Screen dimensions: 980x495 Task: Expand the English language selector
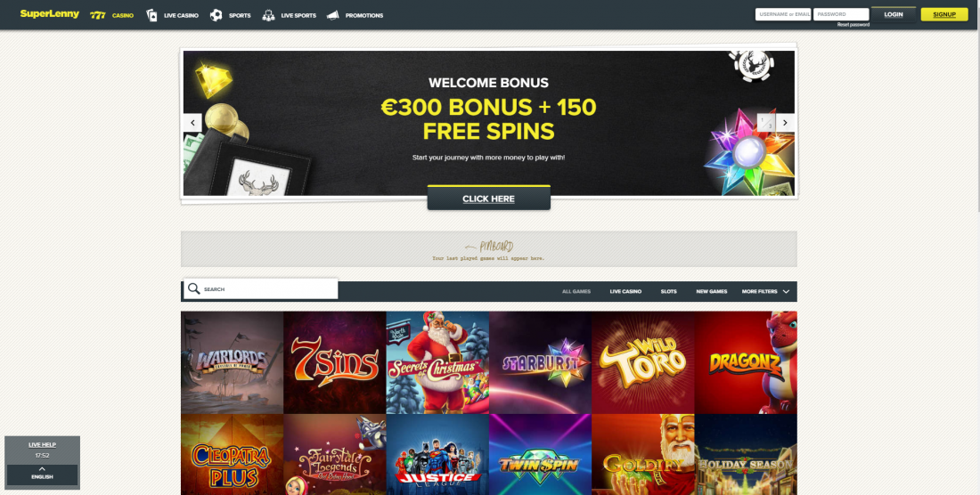point(42,473)
